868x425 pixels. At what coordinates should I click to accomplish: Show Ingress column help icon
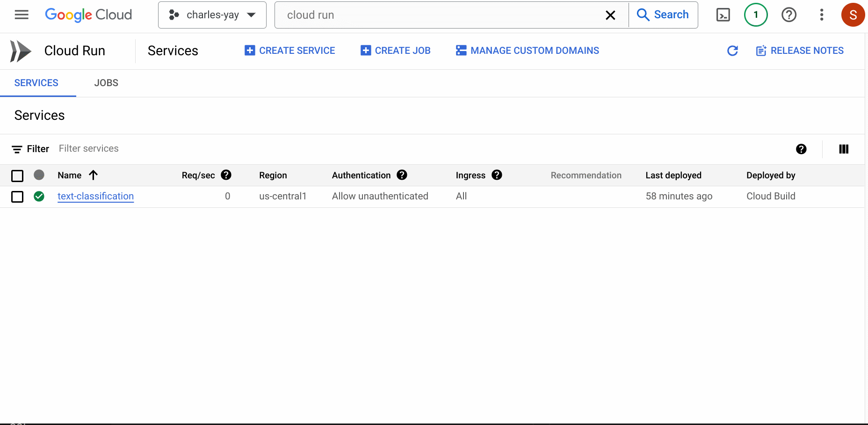497,175
